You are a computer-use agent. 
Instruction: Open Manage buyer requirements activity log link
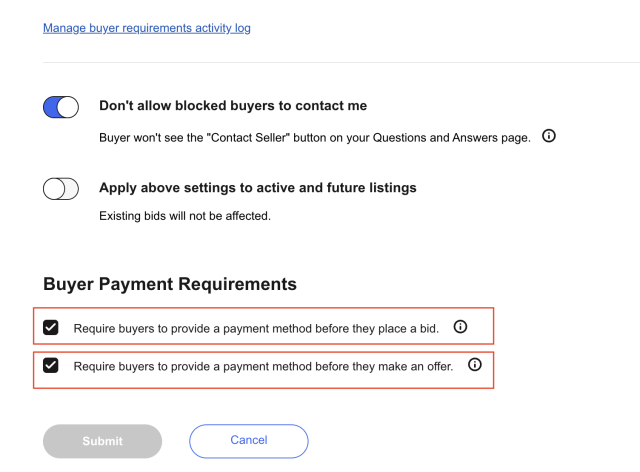point(146,28)
